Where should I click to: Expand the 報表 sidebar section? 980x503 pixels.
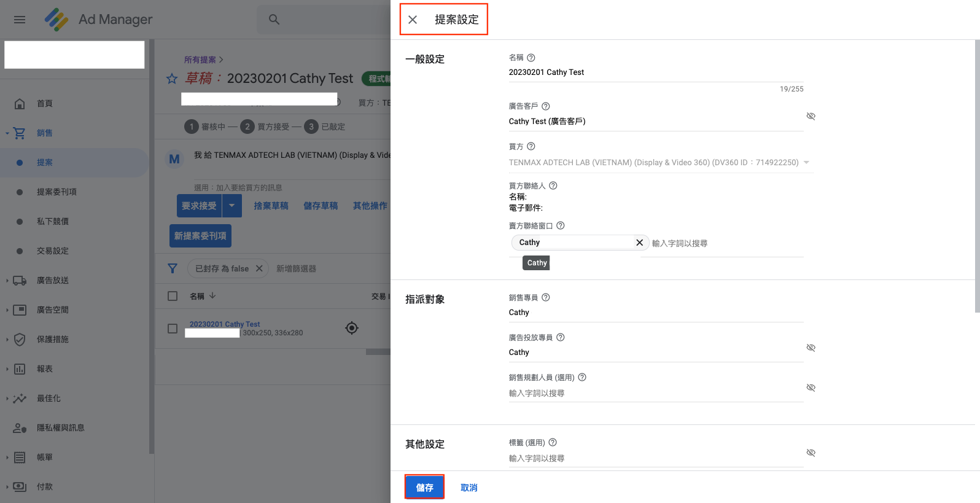7,368
